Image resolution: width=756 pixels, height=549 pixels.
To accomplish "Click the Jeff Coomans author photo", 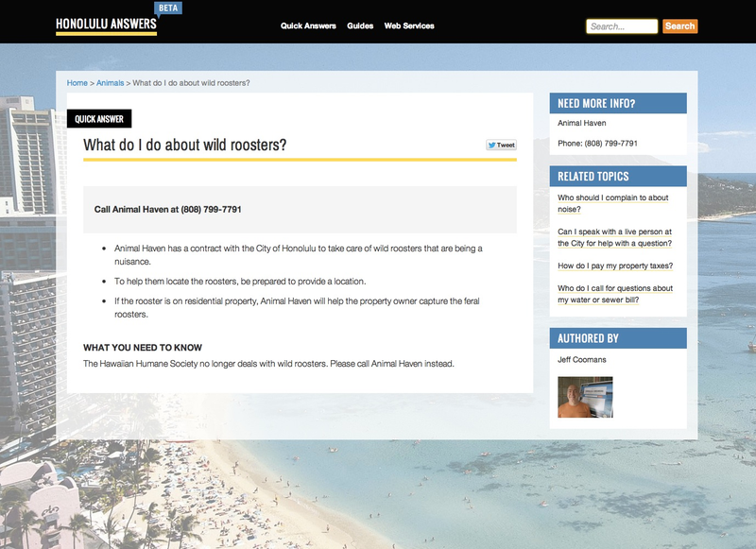I will (x=585, y=397).
